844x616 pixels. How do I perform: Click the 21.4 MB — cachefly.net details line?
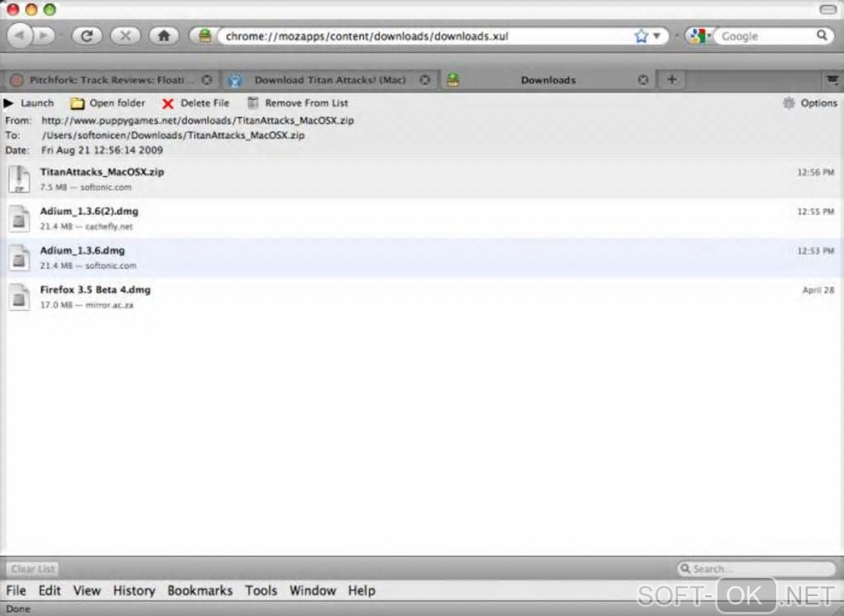(x=86, y=227)
